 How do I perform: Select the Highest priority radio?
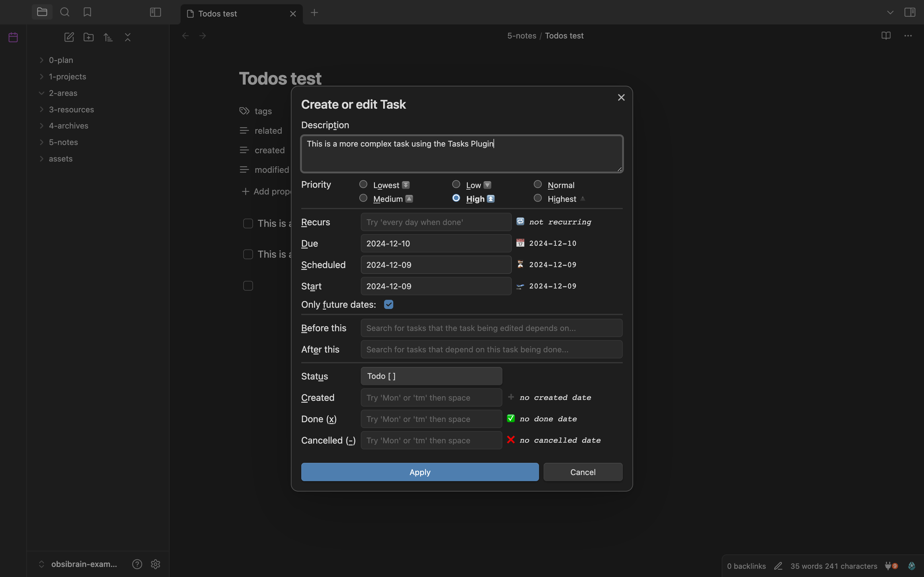[x=537, y=198]
